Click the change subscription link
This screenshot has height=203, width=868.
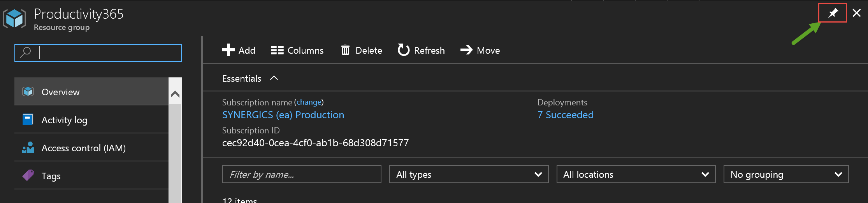coord(309,102)
